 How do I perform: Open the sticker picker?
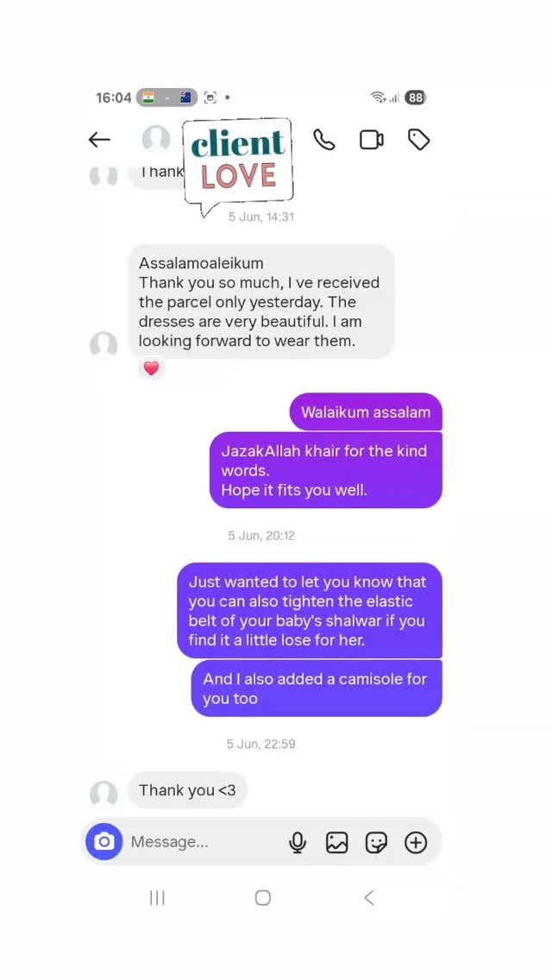pyautogui.click(x=376, y=843)
